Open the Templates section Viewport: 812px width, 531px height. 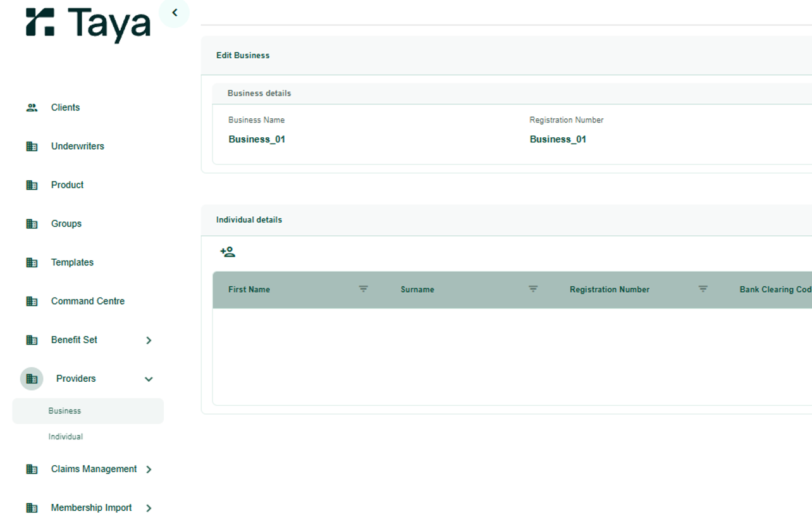click(x=72, y=262)
